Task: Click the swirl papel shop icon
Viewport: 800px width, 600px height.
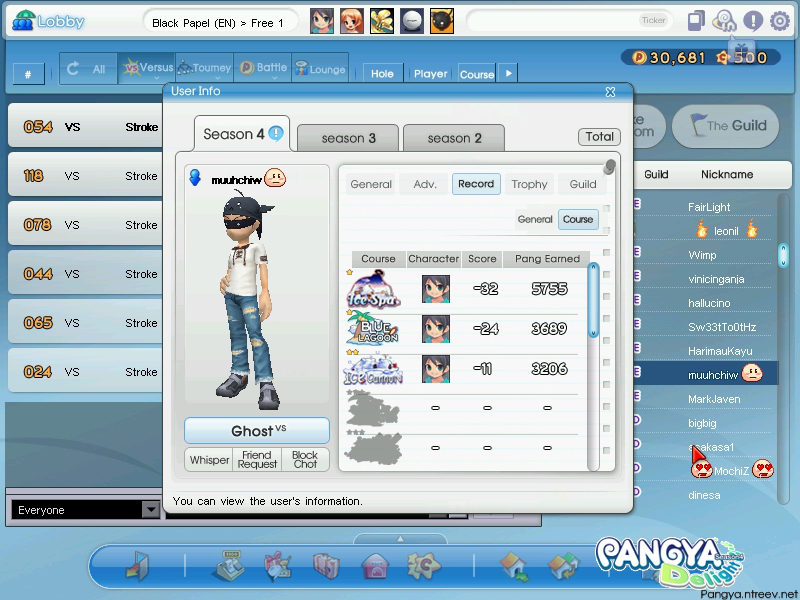Action: (724, 21)
